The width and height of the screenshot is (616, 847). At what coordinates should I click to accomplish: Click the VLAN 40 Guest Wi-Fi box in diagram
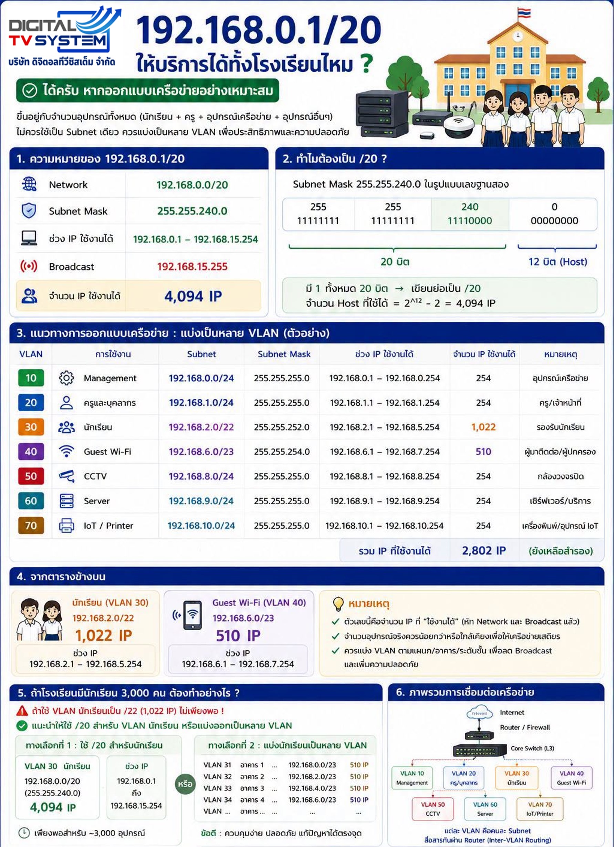(x=572, y=778)
